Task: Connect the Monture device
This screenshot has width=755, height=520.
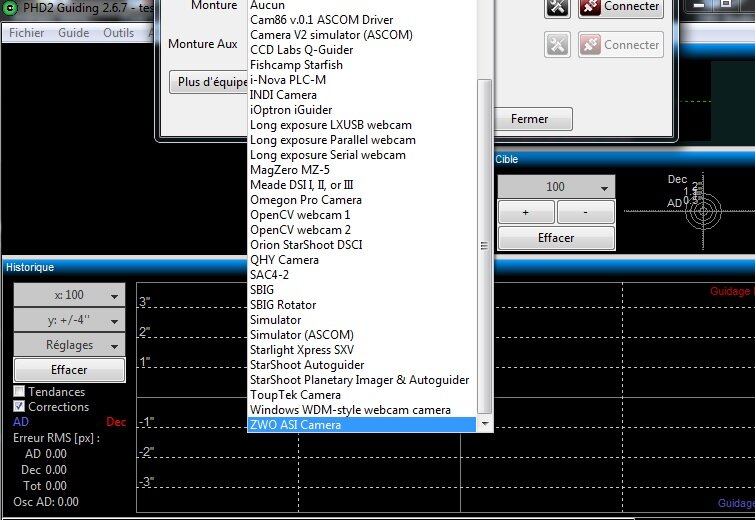Action: click(x=621, y=8)
